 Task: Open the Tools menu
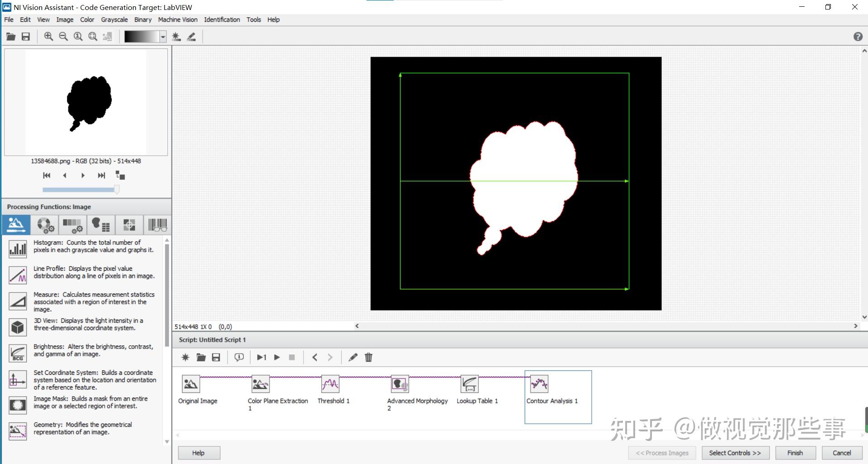254,19
